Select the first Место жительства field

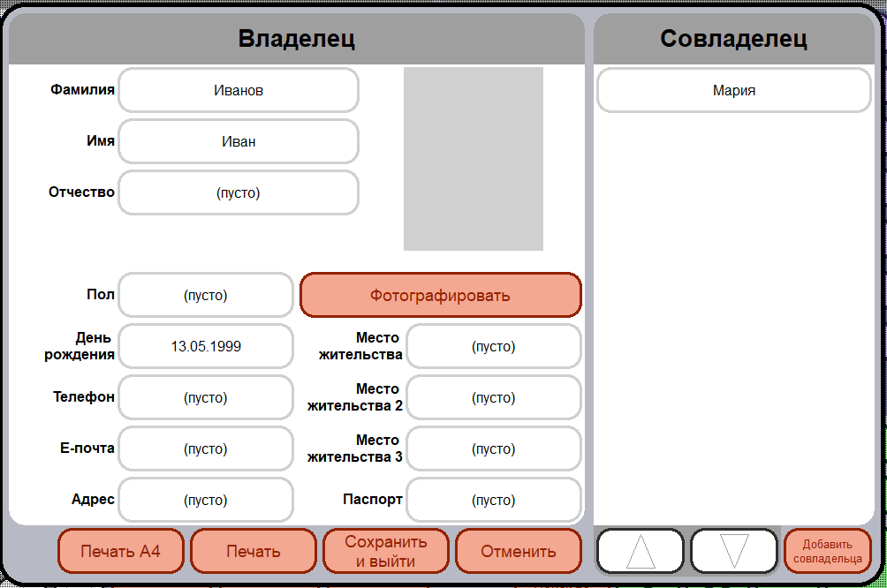[x=493, y=346]
